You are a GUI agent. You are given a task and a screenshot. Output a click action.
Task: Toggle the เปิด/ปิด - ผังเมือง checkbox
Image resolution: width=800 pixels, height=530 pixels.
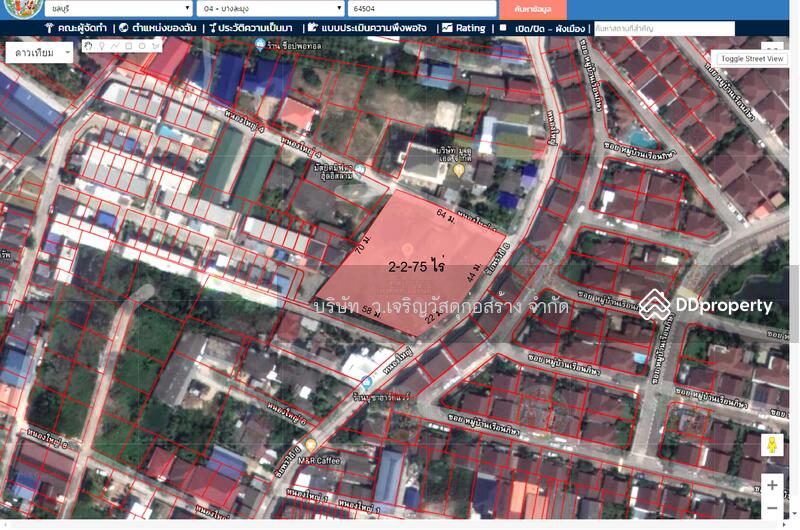[x=503, y=28]
